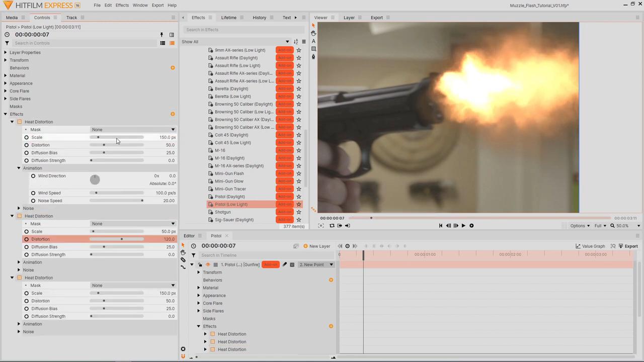Expand Layer Properties in Controls
Image resolution: width=644 pixels, height=362 pixels.
[x=6, y=52]
